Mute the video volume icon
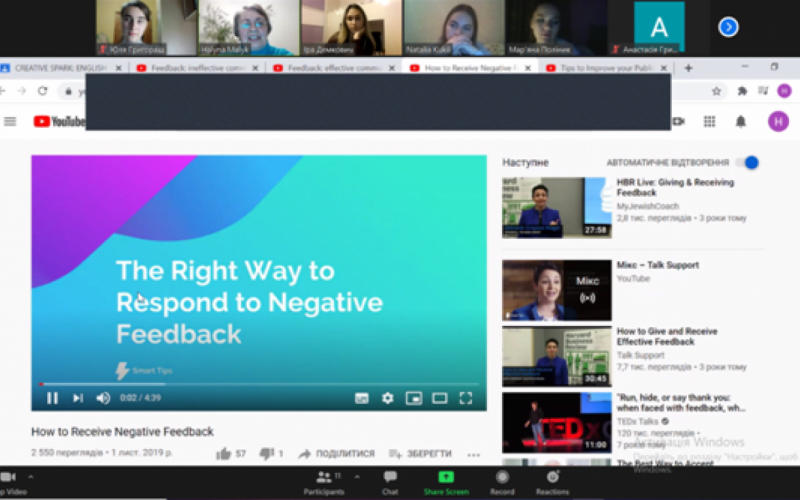 103,398
